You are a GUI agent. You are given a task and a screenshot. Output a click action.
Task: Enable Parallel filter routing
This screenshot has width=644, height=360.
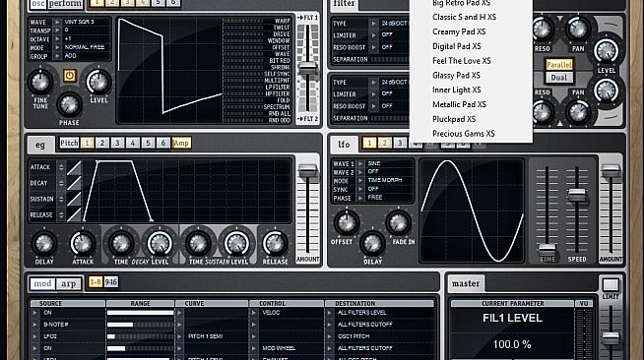coord(559,65)
